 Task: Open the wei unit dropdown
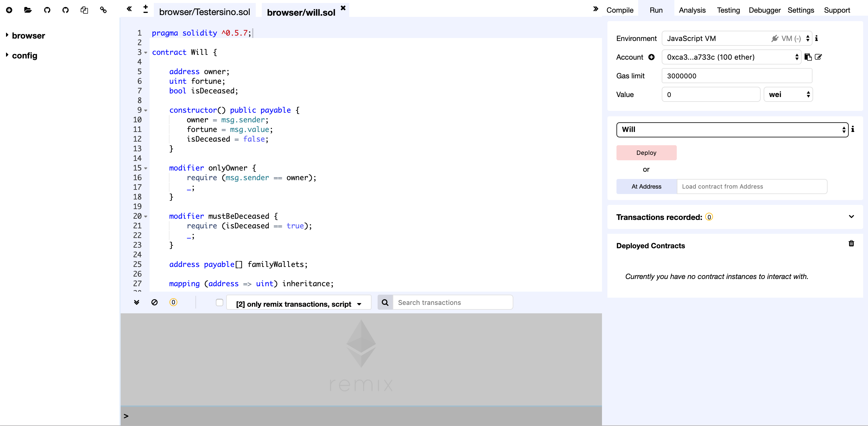(788, 95)
